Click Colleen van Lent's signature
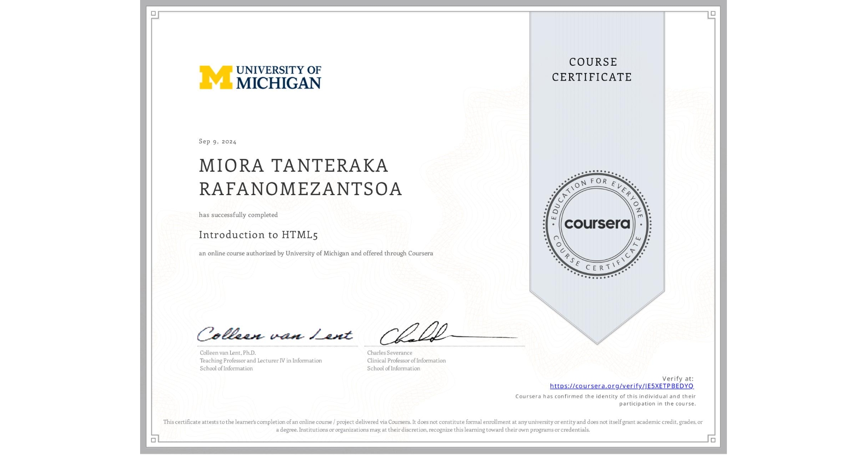868x455 pixels. coord(275,334)
